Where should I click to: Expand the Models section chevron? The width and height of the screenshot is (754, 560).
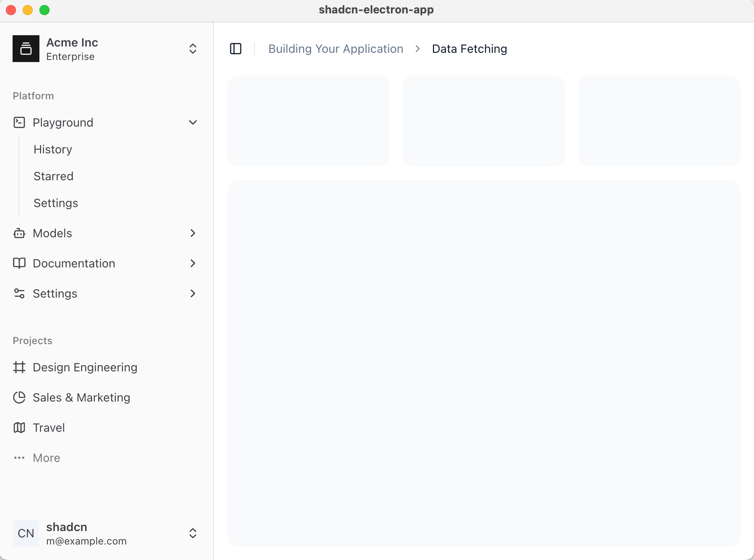193,233
